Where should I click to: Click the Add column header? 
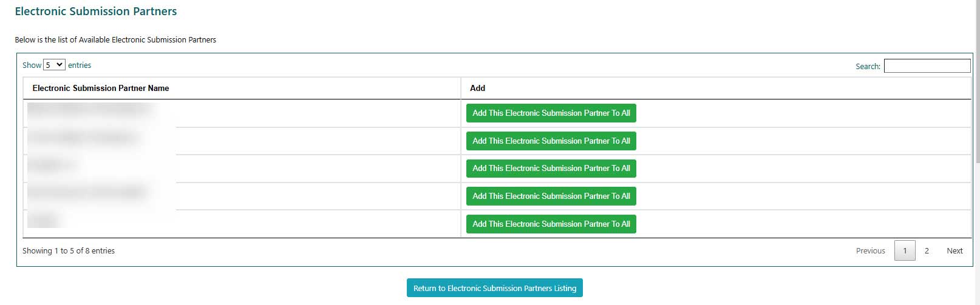point(477,88)
